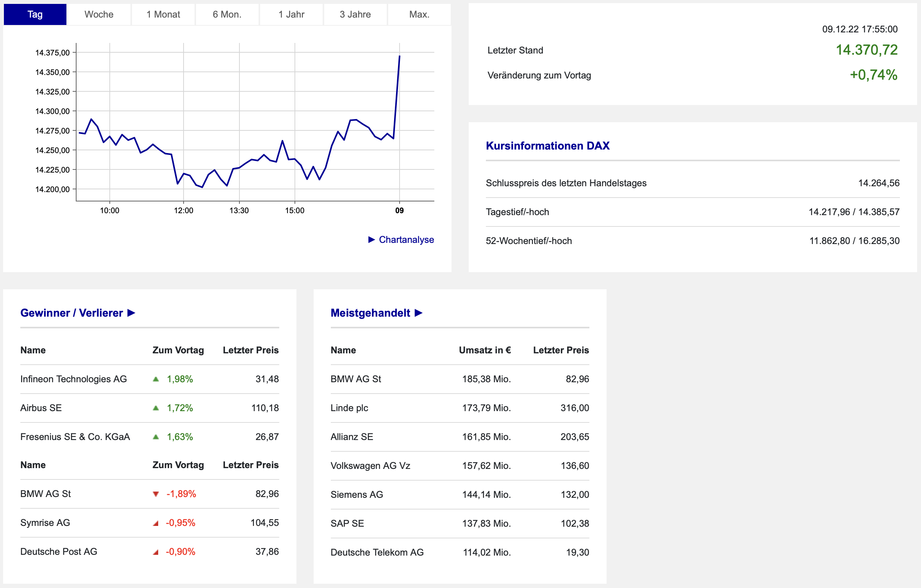Click red arrow icon for Deutsche Post AG
The image size is (921, 588).
156,552
